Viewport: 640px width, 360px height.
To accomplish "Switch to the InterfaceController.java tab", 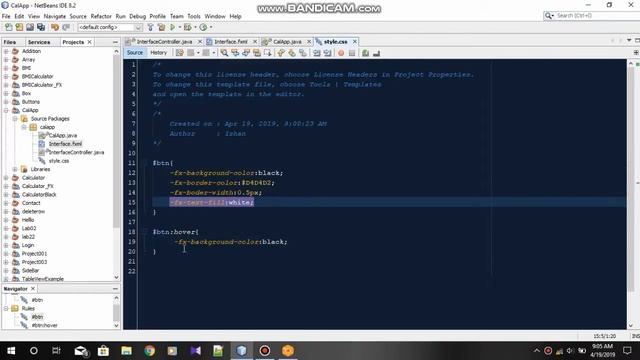I will [163, 42].
